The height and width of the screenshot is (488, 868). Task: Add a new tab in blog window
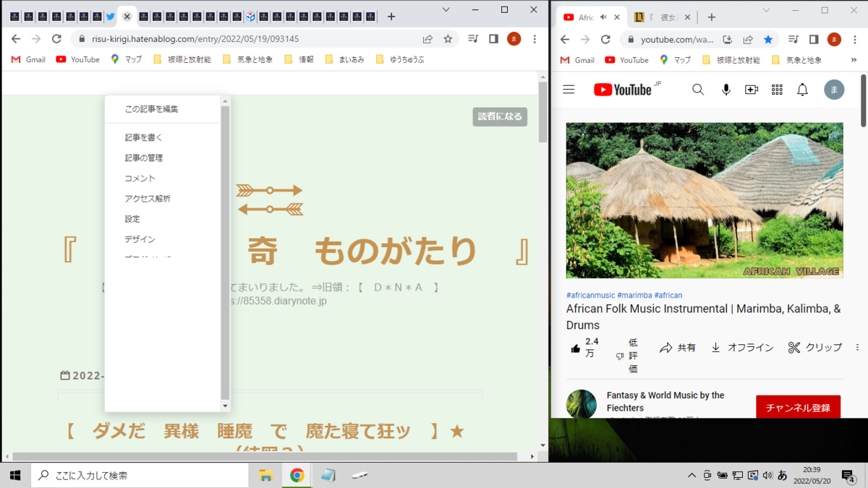pos(391,17)
